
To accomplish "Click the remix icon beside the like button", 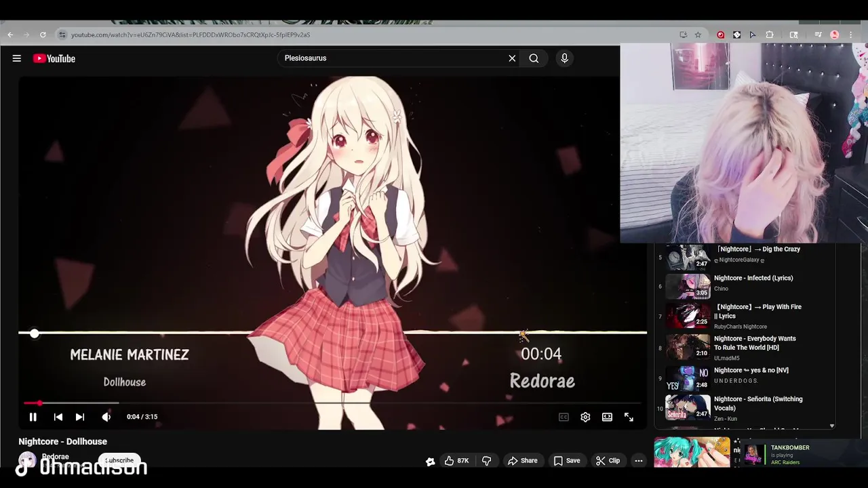I will coord(430,462).
